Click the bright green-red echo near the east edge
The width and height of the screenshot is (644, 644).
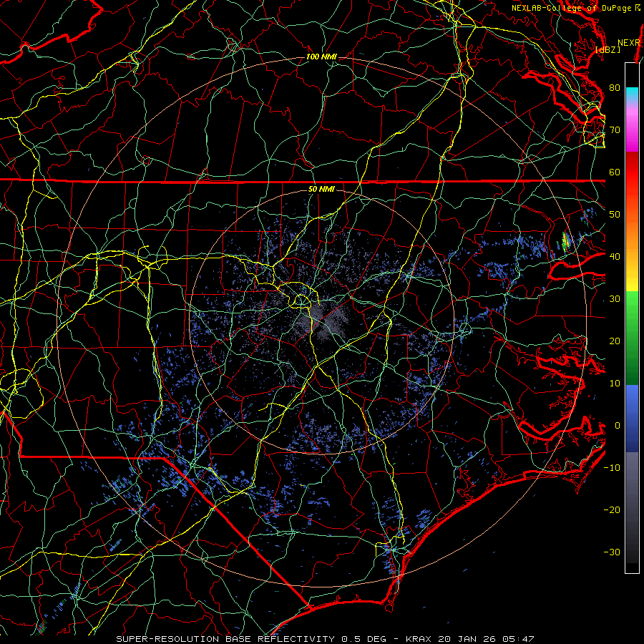(566, 242)
